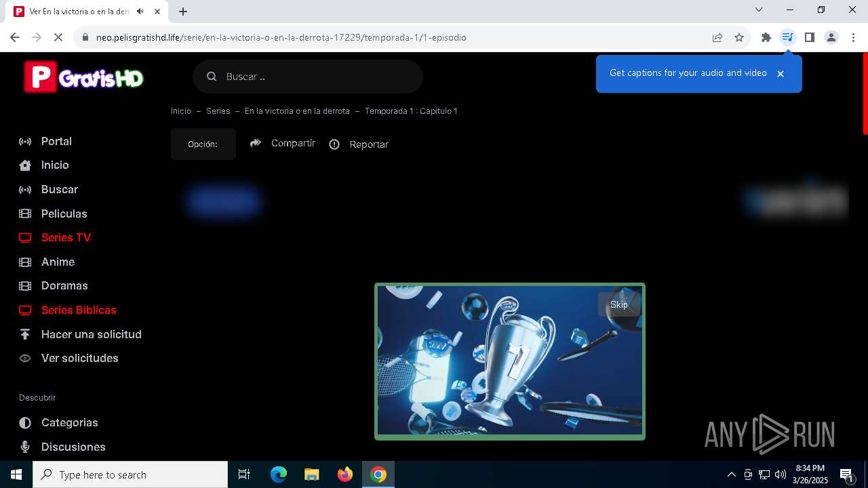The height and width of the screenshot is (488, 868).
Task: Open Buscar from the sidebar
Action: click(x=60, y=189)
